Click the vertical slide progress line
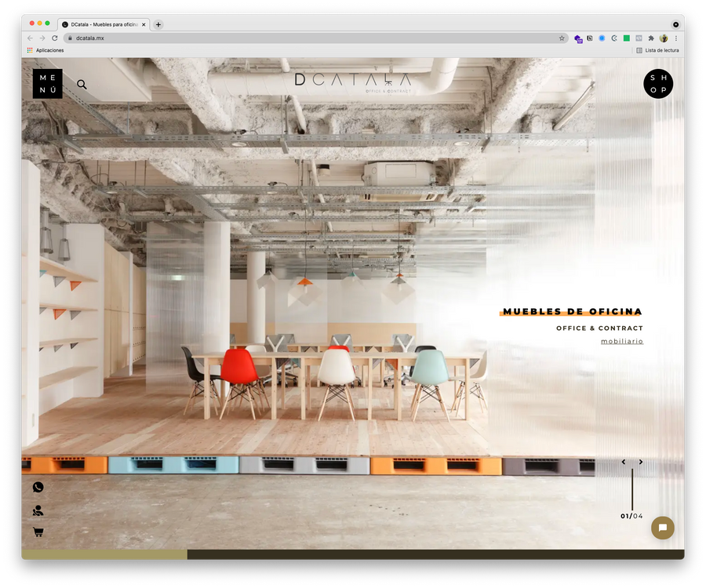This screenshot has height=588, width=706. (632, 489)
